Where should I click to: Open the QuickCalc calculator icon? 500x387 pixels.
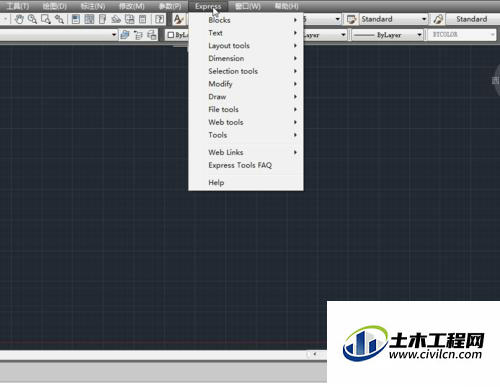[x=143, y=19]
